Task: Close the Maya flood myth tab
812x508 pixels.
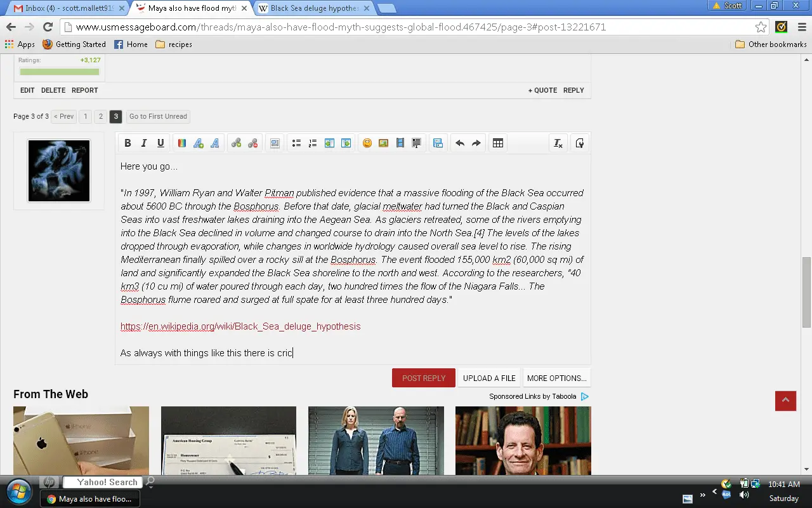Action: (x=244, y=8)
